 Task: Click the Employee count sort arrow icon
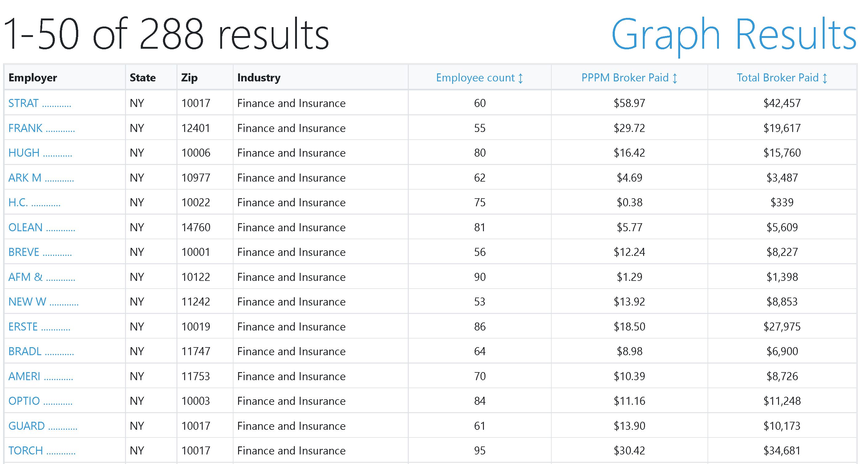pos(521,78)
